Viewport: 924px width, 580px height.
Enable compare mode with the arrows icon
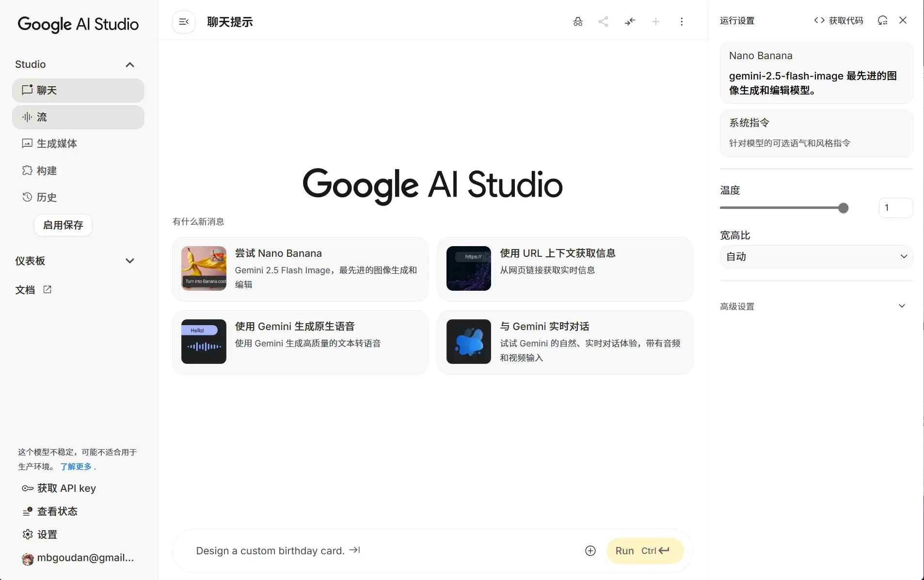(x=630, y=22)
